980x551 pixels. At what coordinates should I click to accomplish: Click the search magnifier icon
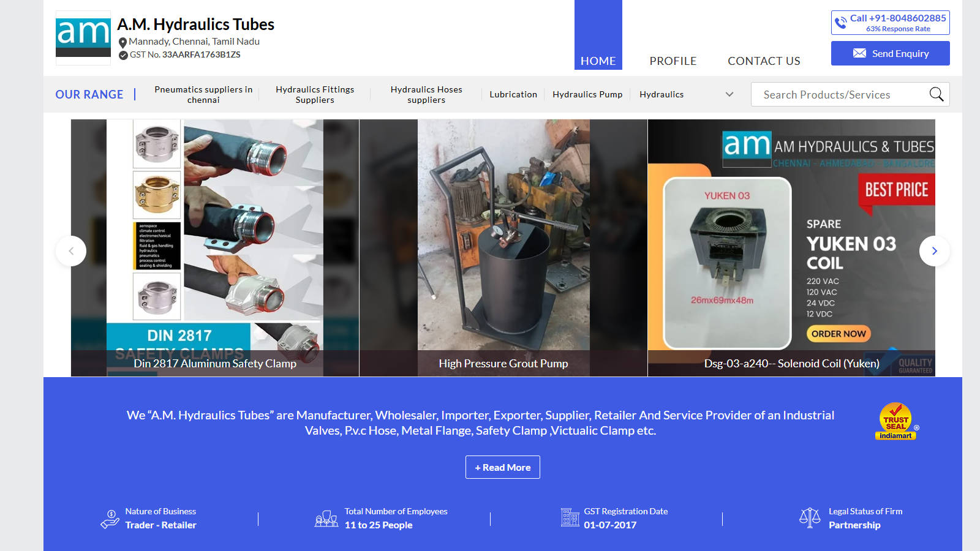tap(936, 94)
